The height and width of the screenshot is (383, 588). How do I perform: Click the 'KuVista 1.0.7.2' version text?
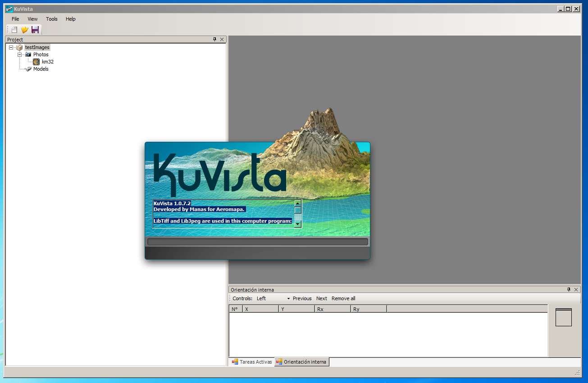tap(172, 203)
